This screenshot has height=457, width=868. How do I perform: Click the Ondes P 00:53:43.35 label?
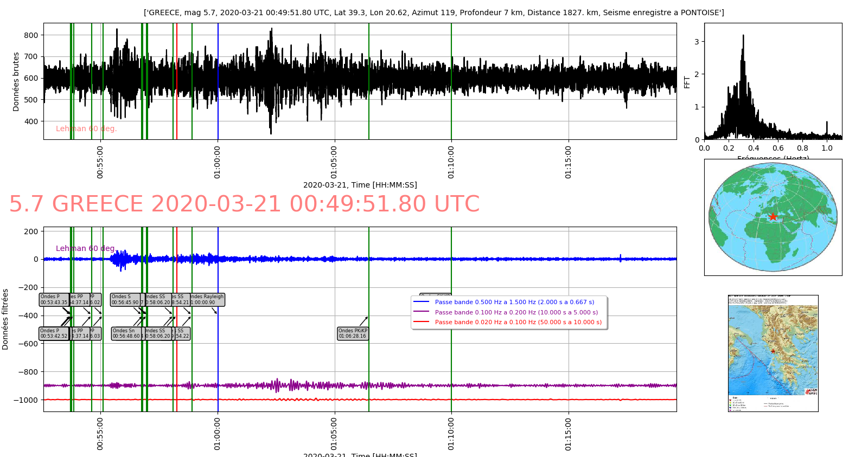54,300
